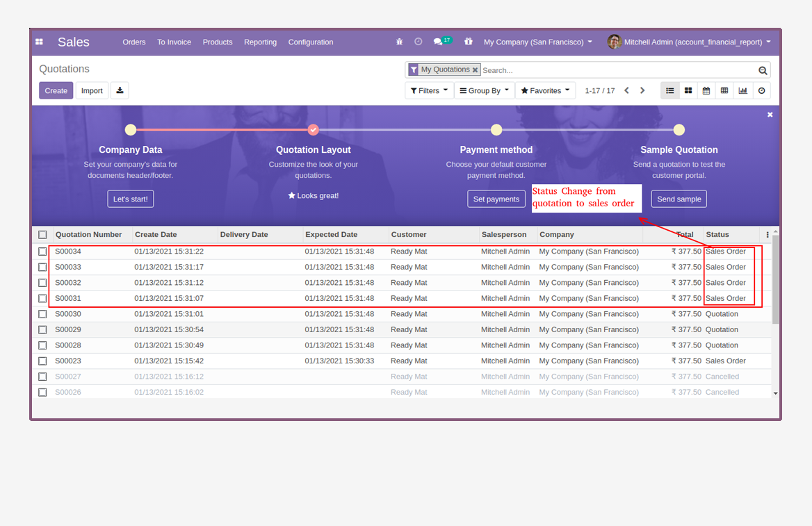Click the Sales app title

coord(74,42)
